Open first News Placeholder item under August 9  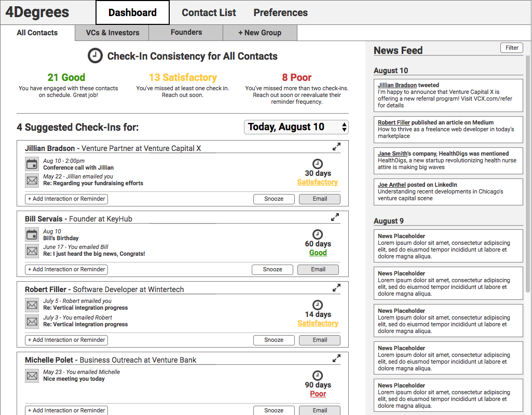(x=448, y=246)
